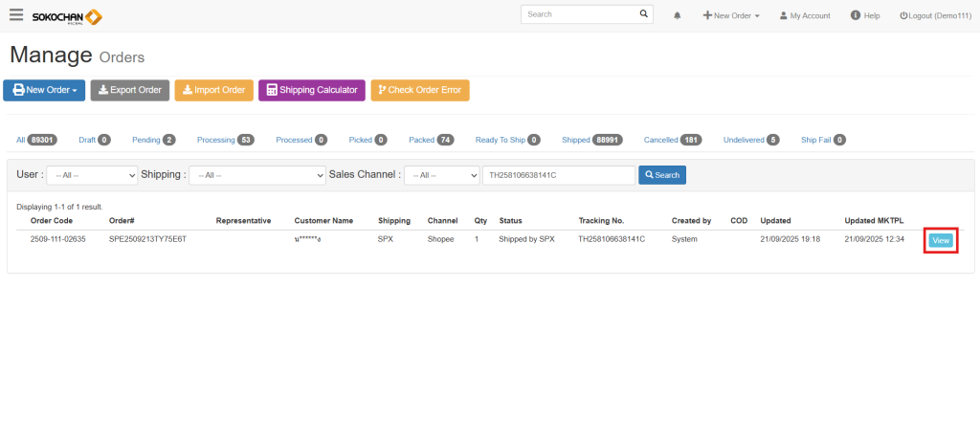This screenshot has height=443, width=980.
Task: Click the tracking number search field
Action: pyautogui.click(x=558, y=175)
